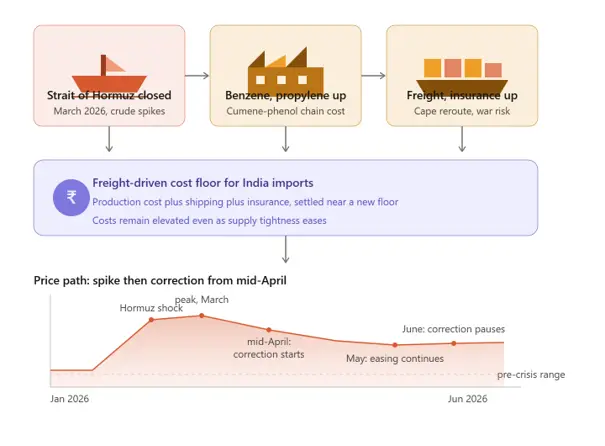The image size is (605, 446).
Task: Click arrow between Hormuz and Benzene boxes
Action: tap(197, 76)
